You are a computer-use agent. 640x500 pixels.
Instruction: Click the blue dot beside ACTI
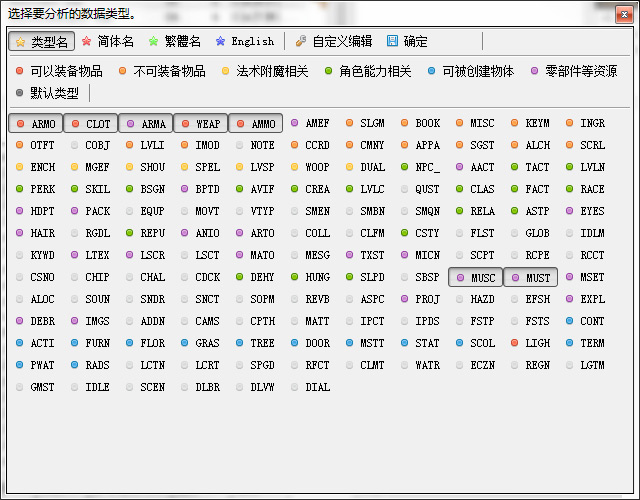(20, 343)
